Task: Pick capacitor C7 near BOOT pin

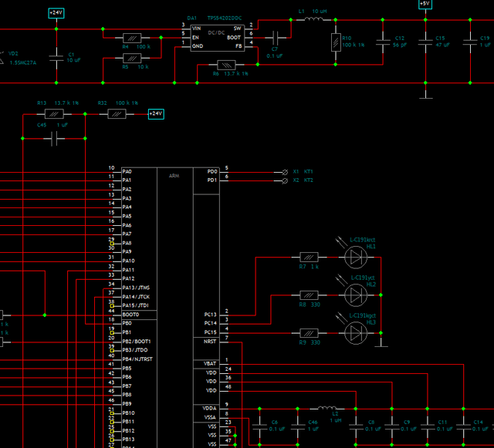Action: pyautogui.click(x=276, y=36)
